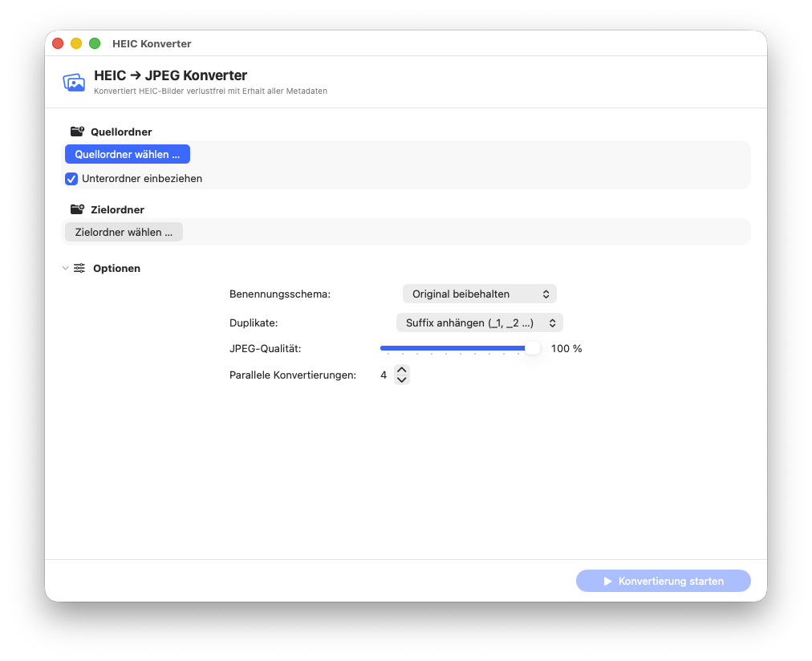Image resolution: width=812 pixels, height=661 pixels.
Task: Click the folder icon next to Quellordner
Action: 77,131
